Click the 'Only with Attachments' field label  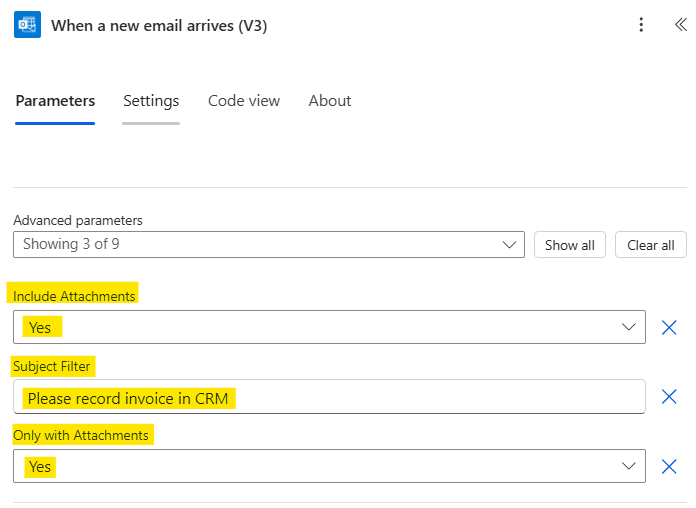click(80, 435)
